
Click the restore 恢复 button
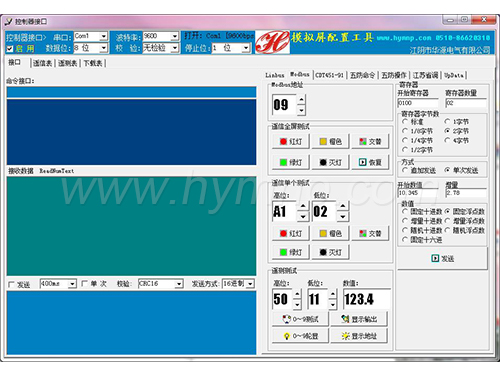[x=370, y=162]
